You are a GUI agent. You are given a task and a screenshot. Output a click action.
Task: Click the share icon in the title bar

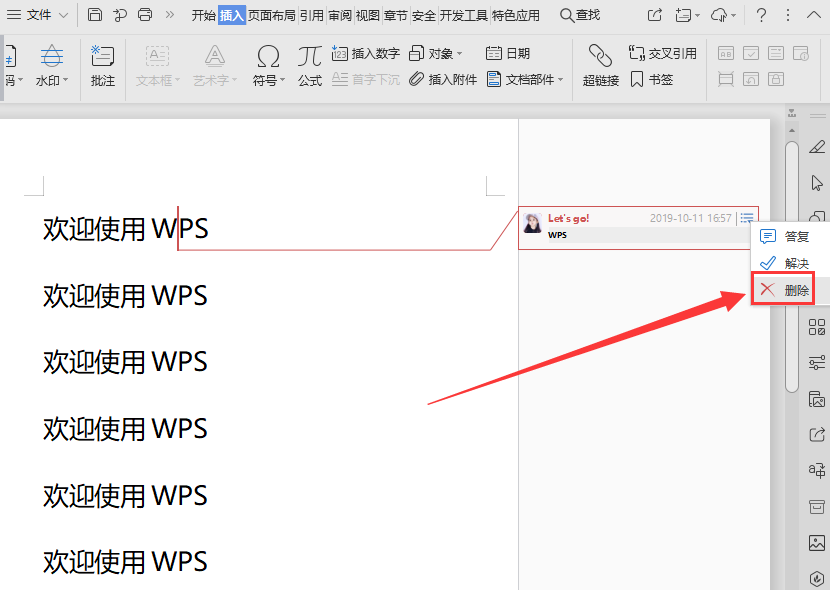pyautogui.click(x=655, y=15)
